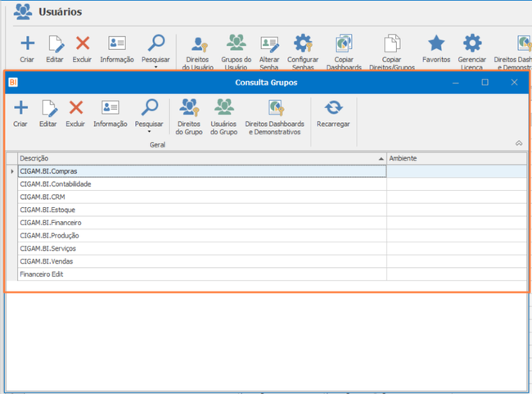Open Usuários do Grupo
Viewport: 532px width, 394px height.
(223, 117)
